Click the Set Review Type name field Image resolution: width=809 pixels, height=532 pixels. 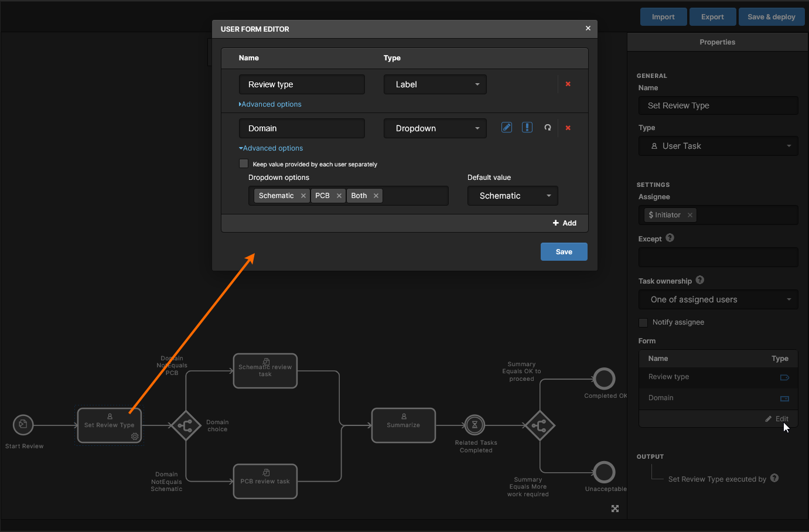click(718, 105)
